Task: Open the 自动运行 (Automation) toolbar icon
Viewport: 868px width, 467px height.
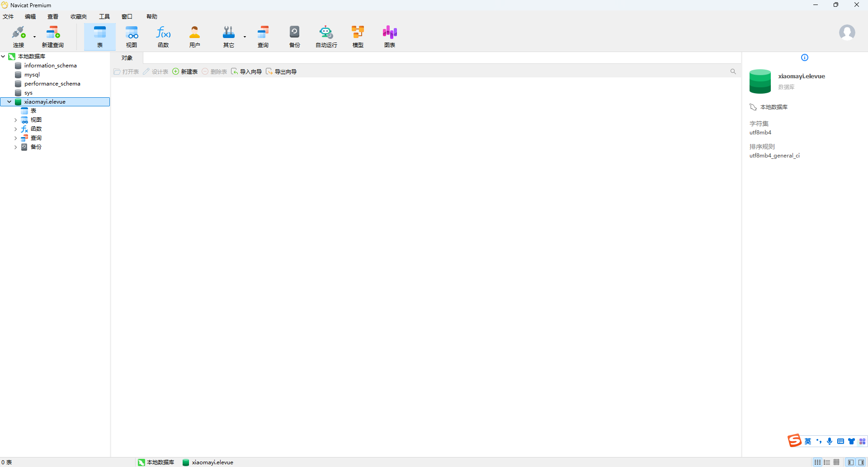Action: point(326,37)
